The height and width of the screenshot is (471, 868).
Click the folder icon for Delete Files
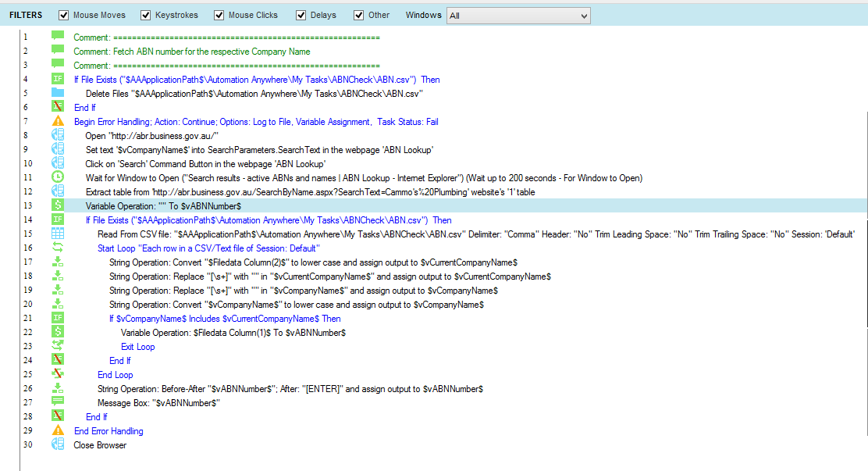pos(58,94)
